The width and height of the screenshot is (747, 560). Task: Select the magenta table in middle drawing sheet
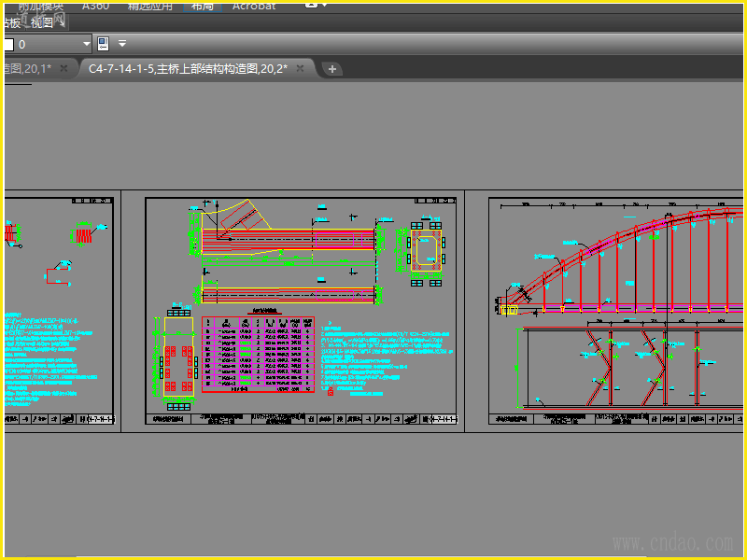(x=257, y=356)
